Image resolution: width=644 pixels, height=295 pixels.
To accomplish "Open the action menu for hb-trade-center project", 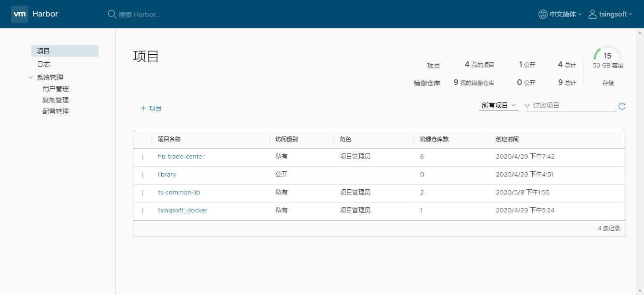I will pos(143,157).
